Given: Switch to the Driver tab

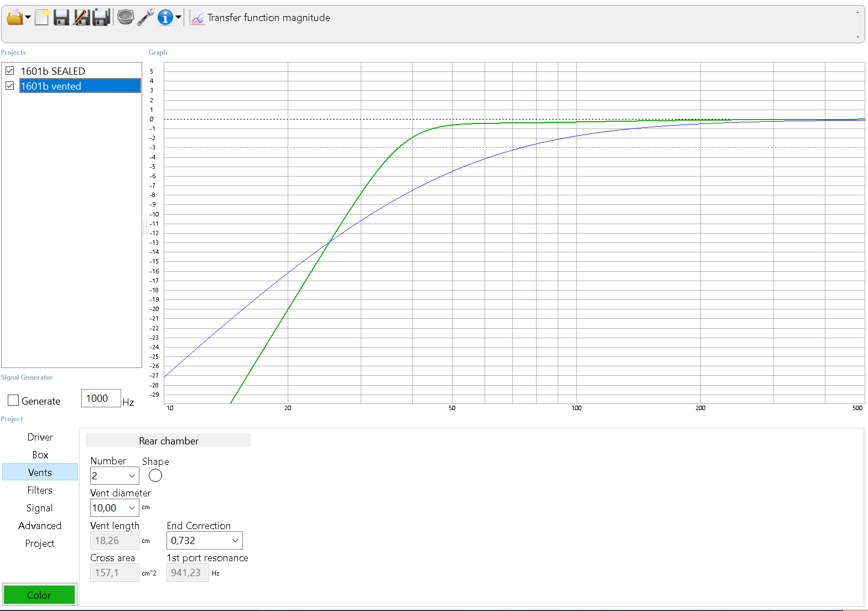Looking at the screenshot, I should 40,437.
